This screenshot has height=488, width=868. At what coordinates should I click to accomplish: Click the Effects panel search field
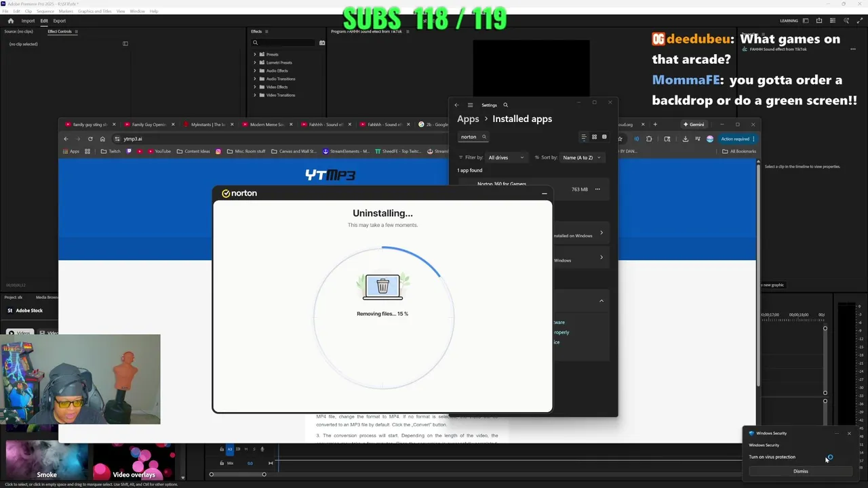pyautogui.click(x=283, y=43)
